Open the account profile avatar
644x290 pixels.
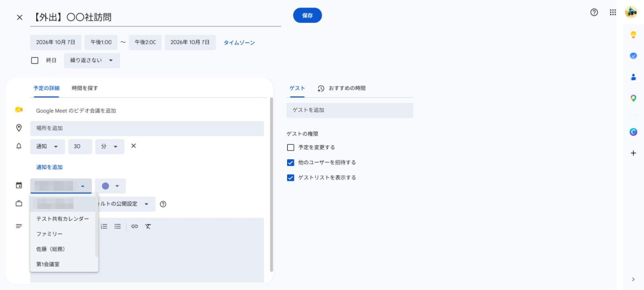click(631, 12)
